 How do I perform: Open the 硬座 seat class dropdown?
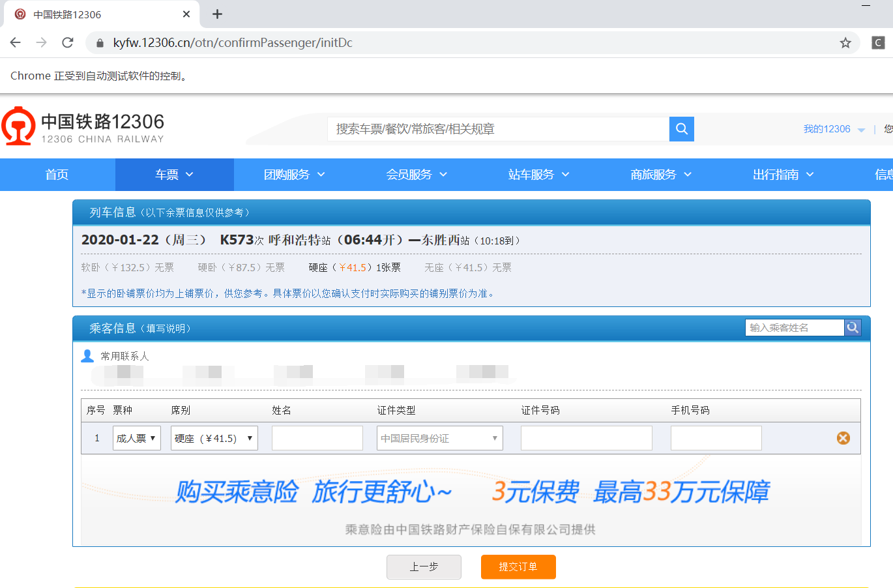point(214,437)
